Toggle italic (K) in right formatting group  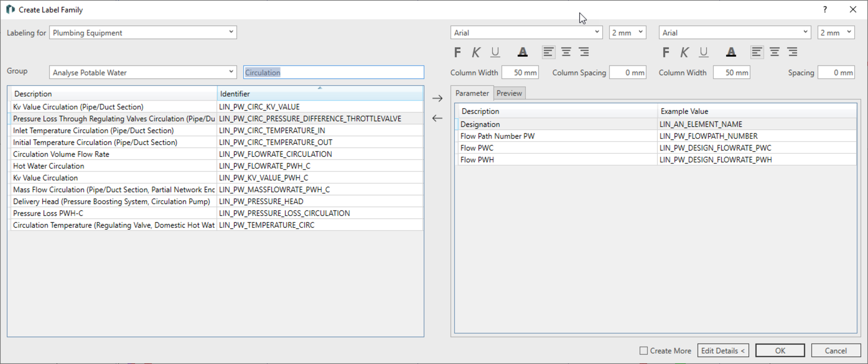(684, 52)
